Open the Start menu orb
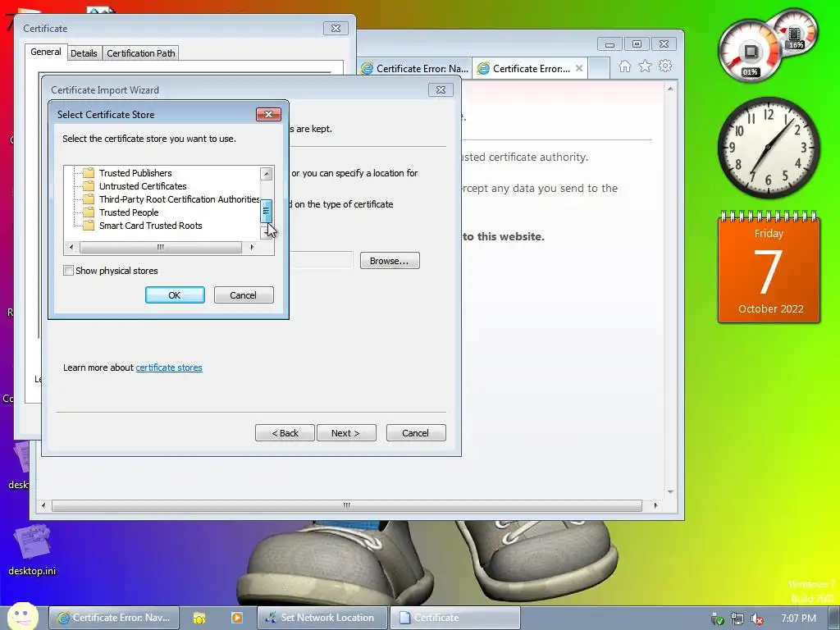 [22, 617]
